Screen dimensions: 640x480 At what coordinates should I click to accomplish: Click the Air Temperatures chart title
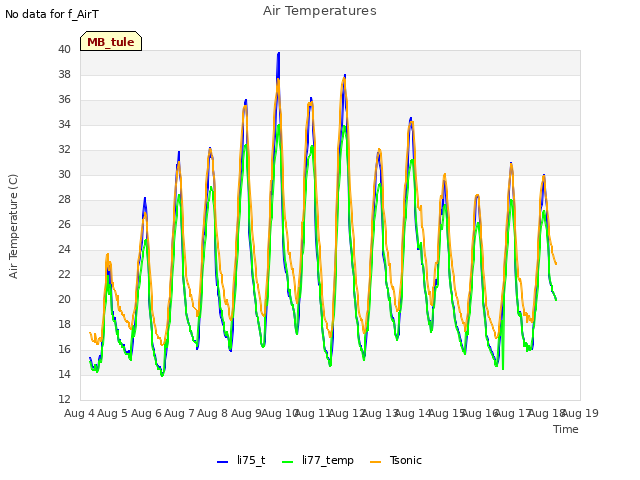pos(320,11)
